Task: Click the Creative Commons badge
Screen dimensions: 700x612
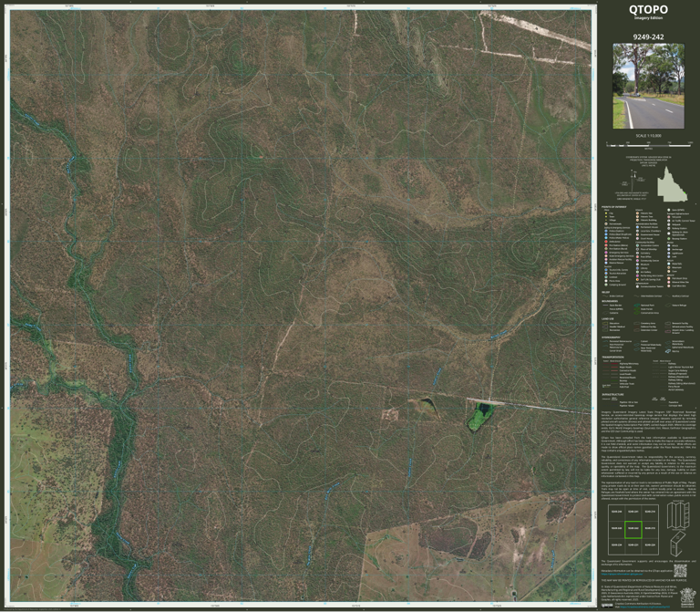Action: (607, 606)
